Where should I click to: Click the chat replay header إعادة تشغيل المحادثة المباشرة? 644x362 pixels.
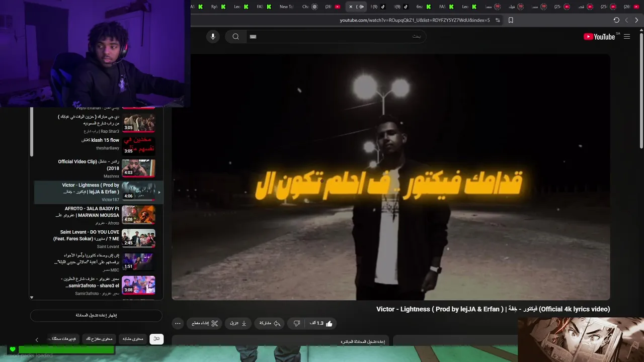point(363,342)
